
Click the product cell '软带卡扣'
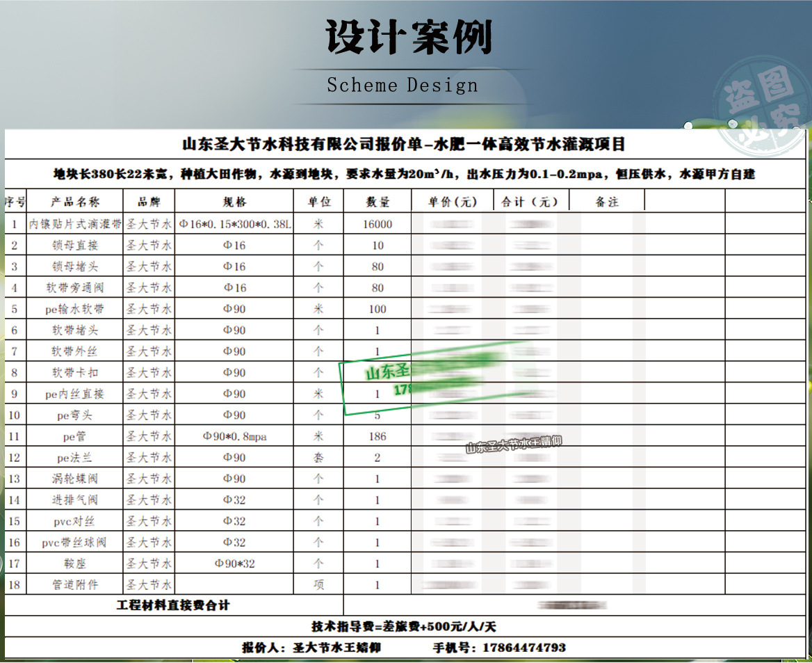[75, 373]
